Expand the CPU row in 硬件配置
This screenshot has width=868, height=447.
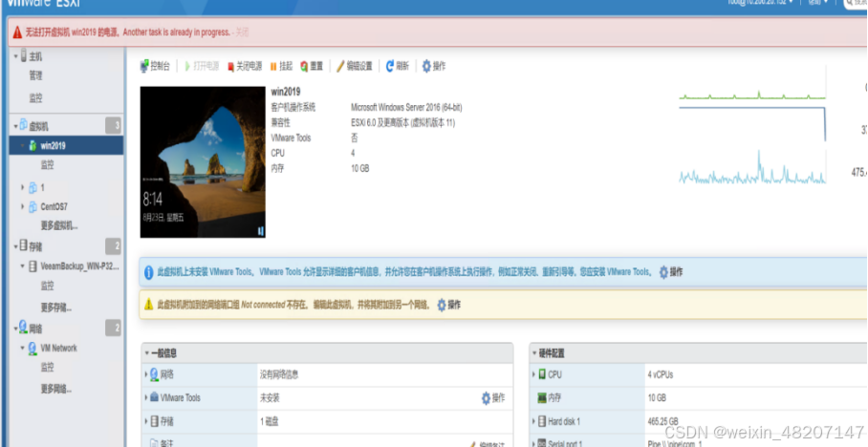(533, 374)
